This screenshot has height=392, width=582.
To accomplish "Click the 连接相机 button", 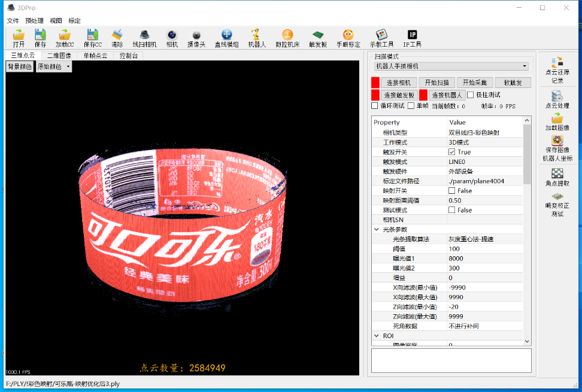I will click(399, 83).
